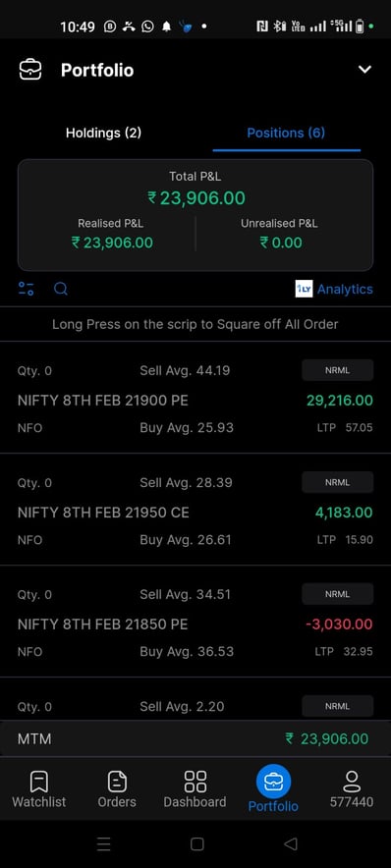Open the Watchlist bookmark icon
This screenshot has width=391, height=868.
click(38, 781)
